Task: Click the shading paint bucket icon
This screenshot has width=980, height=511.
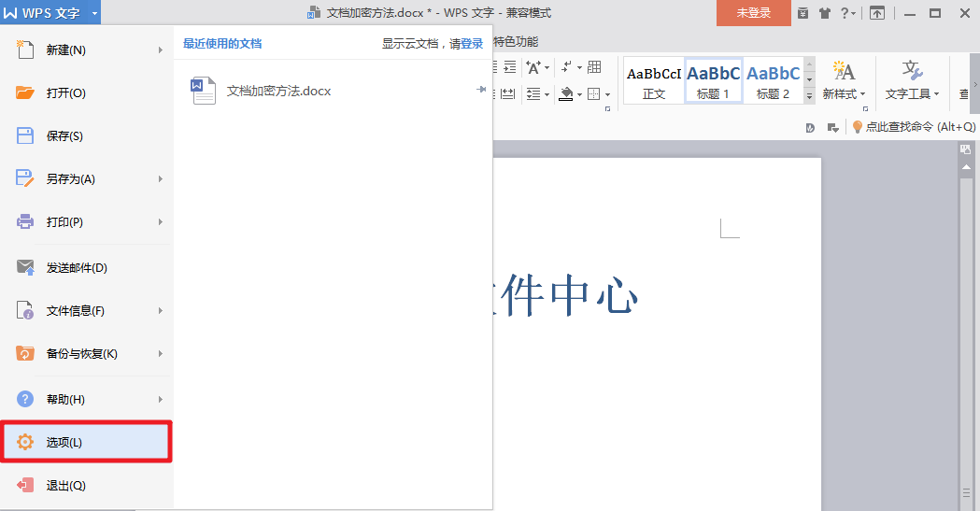Action: (565, 93)
